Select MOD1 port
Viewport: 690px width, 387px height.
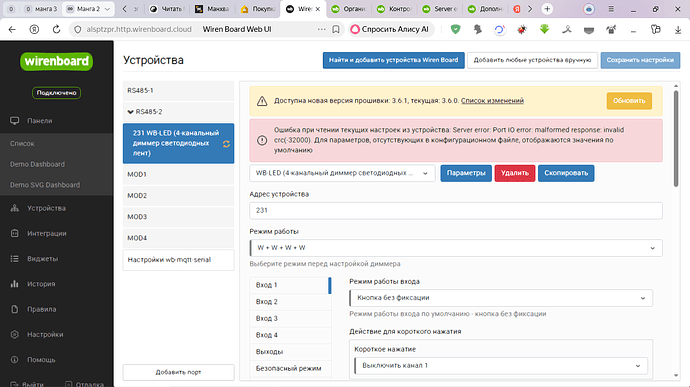click(x=178, y=174)
